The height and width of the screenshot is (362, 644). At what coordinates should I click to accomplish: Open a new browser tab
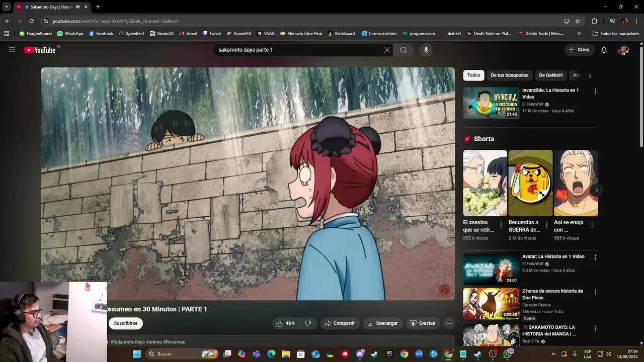pyautogui.click(x=98, y=7)
